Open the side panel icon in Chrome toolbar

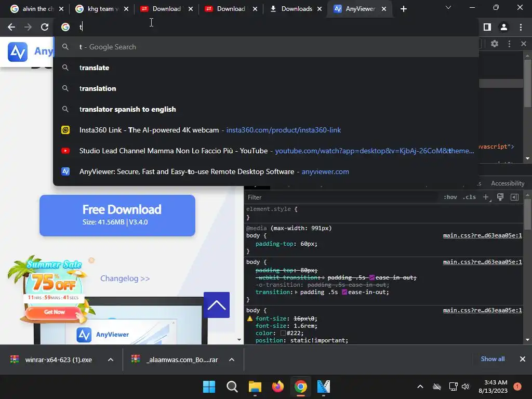[x=487, y=27]
